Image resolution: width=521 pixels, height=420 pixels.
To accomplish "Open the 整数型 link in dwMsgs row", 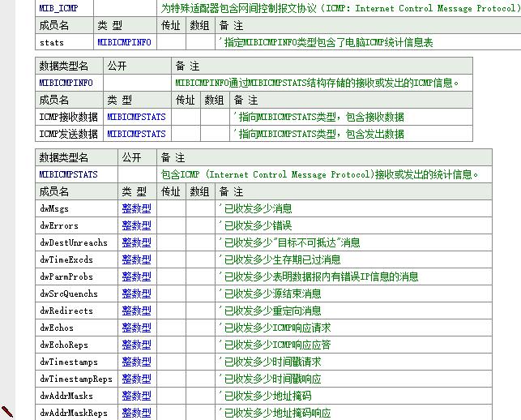I will 137,209.
